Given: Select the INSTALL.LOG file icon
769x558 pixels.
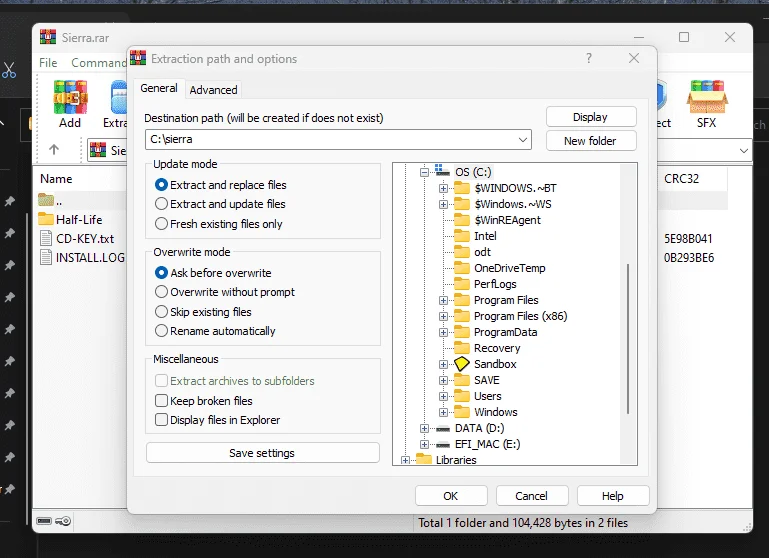Looking at the screenshot, I should point(46,257).
